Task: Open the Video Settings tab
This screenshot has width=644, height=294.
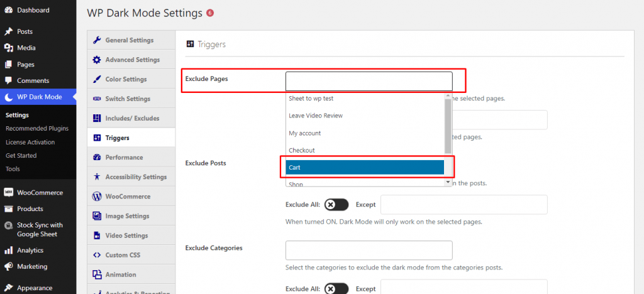Action: click(131, 236)
